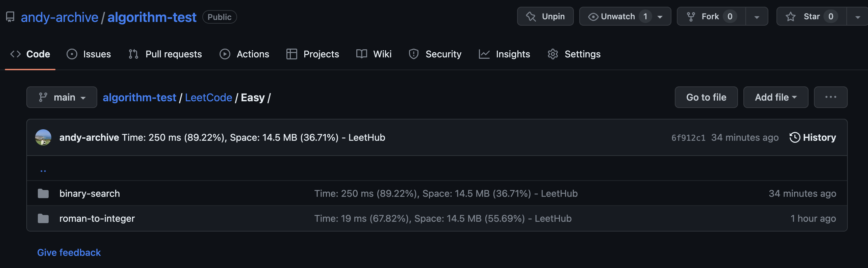The height and width of the screenshot is (268, 868).
Task: Click '34 minutes ago' in the binary-search row
Action: click(x=802, y=193)
